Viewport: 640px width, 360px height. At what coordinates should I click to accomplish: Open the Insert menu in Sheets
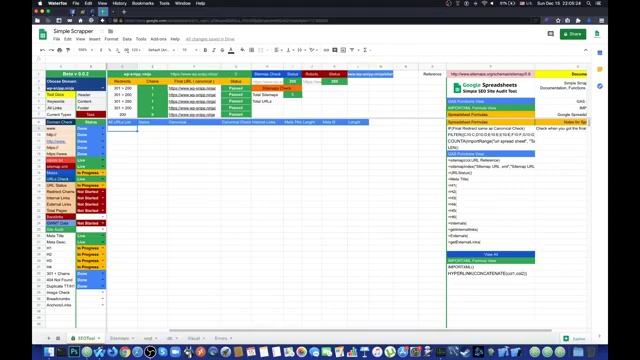click(x=95, y=39)
